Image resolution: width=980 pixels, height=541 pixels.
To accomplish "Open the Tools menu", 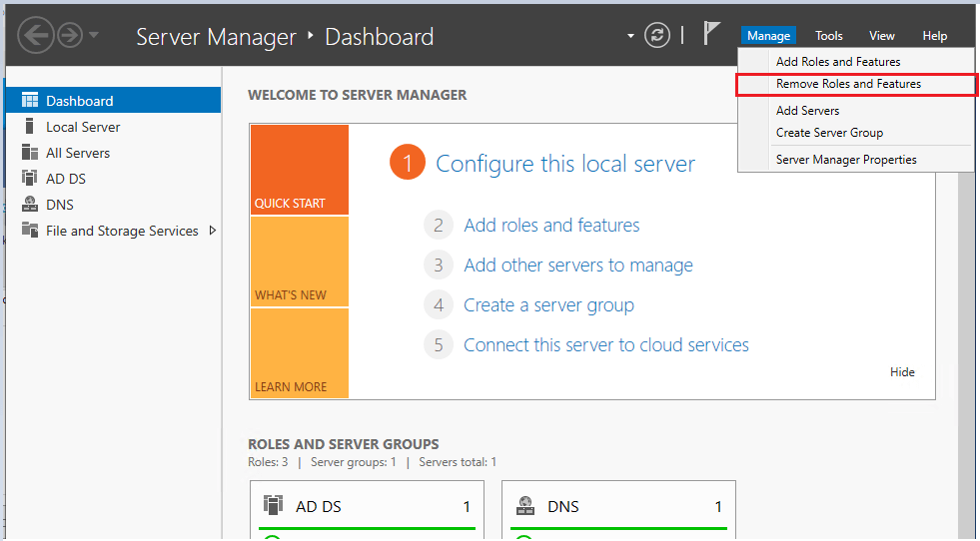I will (828, 36).
